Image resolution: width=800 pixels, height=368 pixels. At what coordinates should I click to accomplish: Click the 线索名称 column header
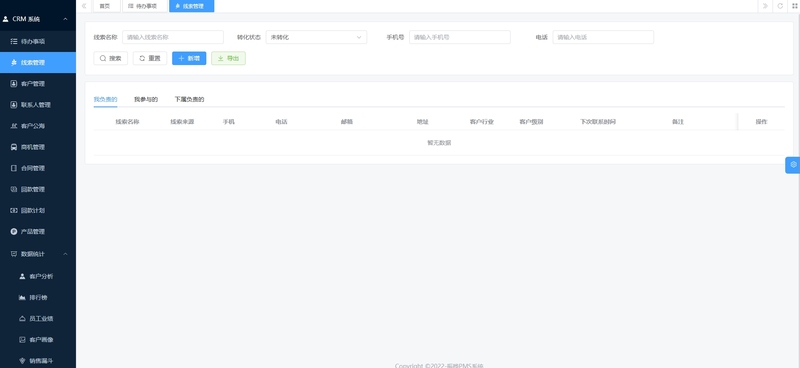pos(128,122)
